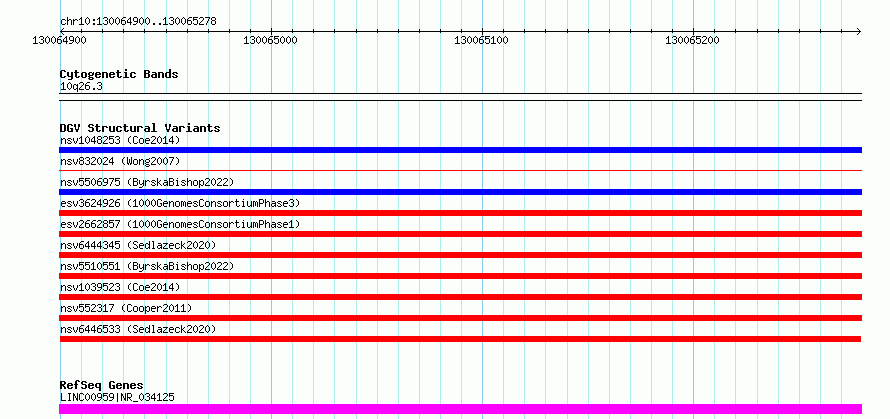Select the blue bar under nsv1048253
This screenshot has width=890, height=419.
460,150
